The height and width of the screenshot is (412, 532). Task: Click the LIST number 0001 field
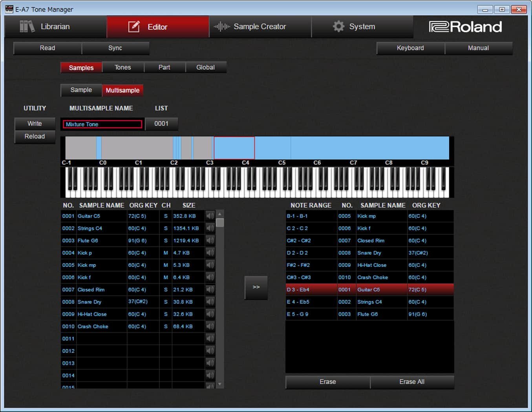(161, 124)
